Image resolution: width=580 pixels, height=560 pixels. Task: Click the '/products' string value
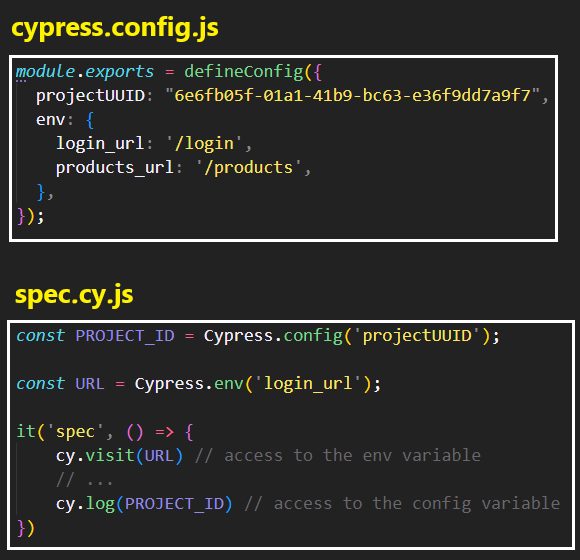click(249, 168)
